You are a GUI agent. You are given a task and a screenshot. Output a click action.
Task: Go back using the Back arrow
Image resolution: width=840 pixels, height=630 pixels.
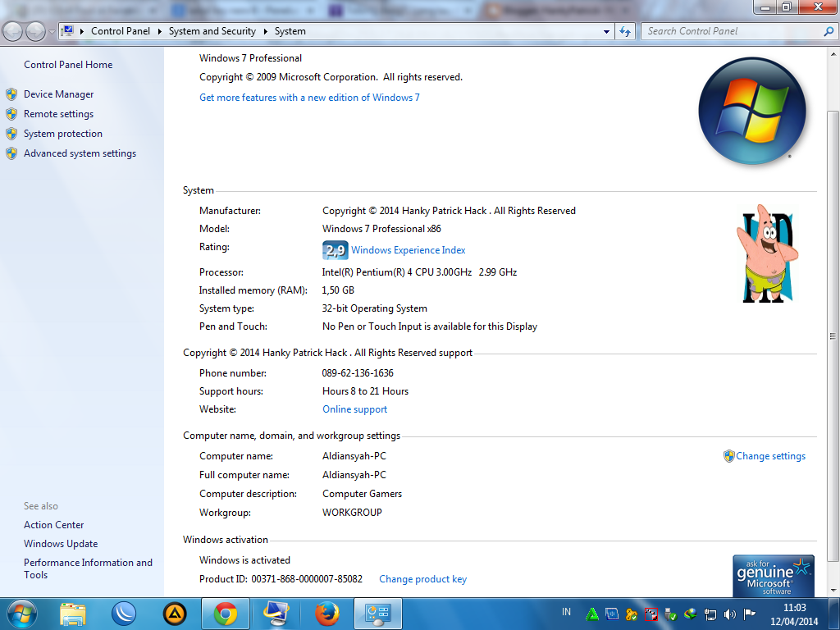13,32
